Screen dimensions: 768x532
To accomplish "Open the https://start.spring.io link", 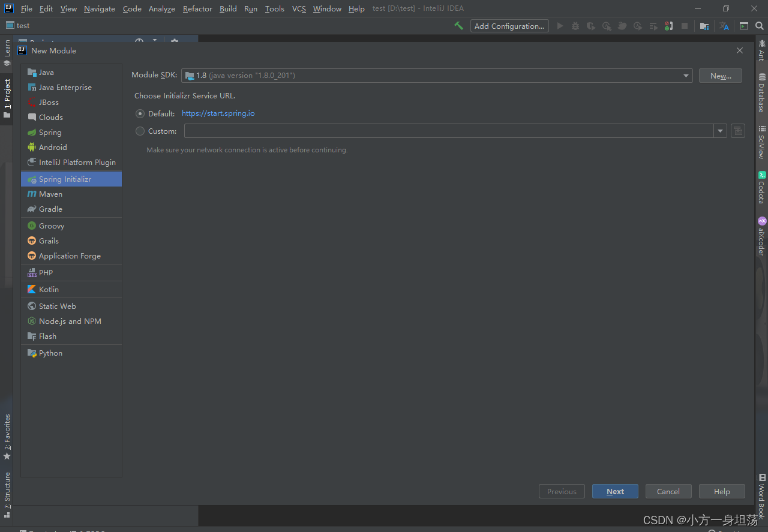I will (x=218, y=113).
